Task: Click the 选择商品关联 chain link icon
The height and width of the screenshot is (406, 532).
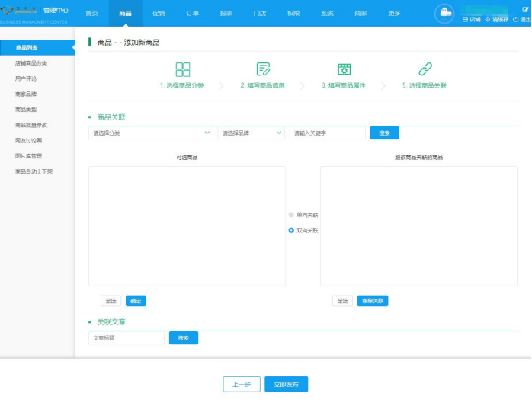Action: [425, 69]
